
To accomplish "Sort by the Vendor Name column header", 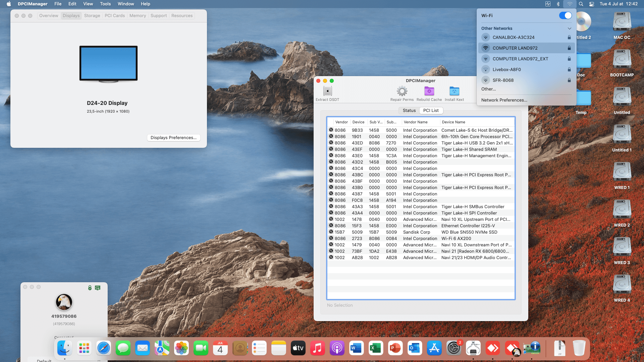I will (420, 122).
